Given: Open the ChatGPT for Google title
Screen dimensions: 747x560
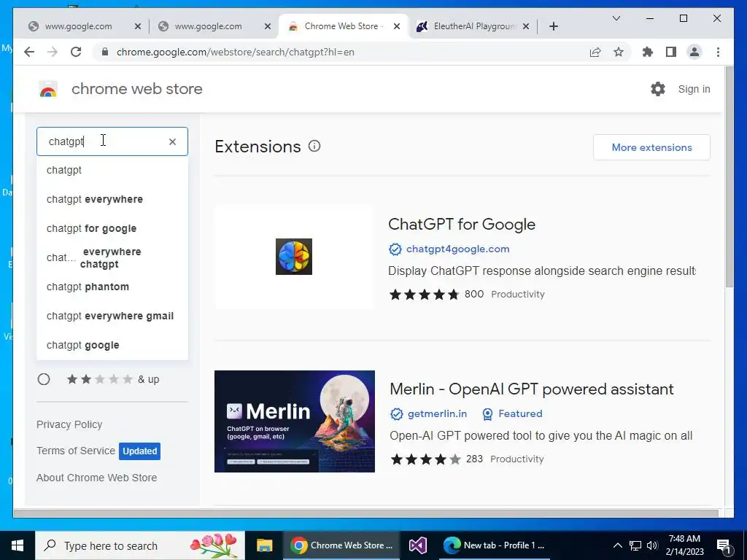Looking at the screenshot, I should point(462,225).
